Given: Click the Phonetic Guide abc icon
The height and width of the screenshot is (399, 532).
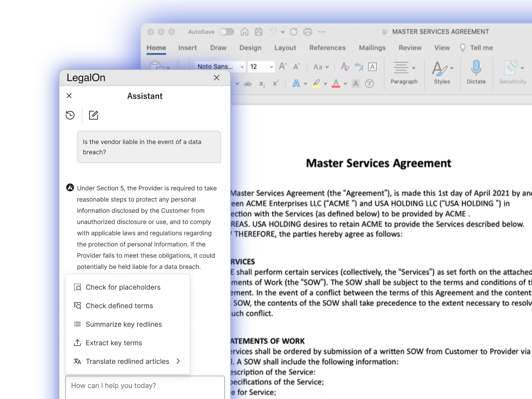Looking at the screenshot, I should (359, 67).
